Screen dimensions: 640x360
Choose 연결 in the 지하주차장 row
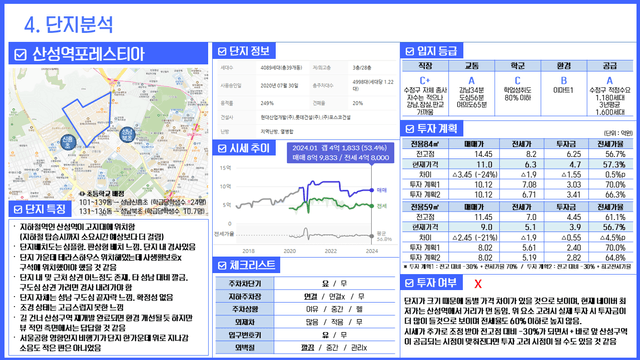(311, 296)
